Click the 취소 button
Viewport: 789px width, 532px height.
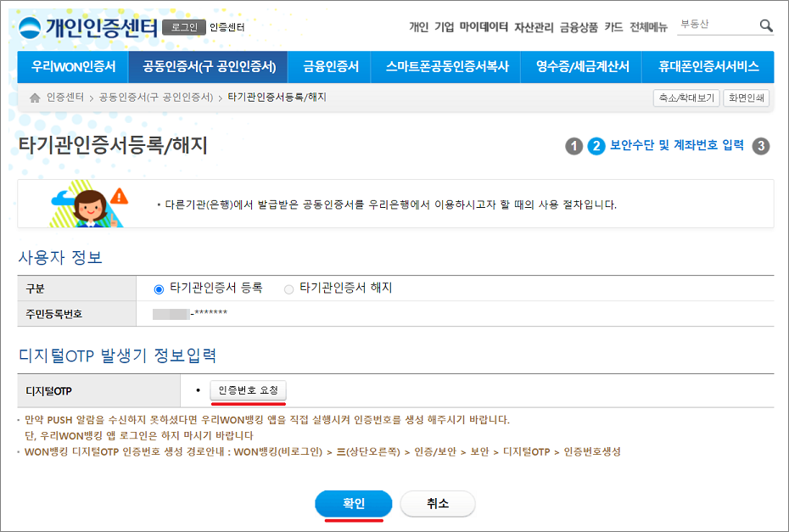tap(438, 503)
